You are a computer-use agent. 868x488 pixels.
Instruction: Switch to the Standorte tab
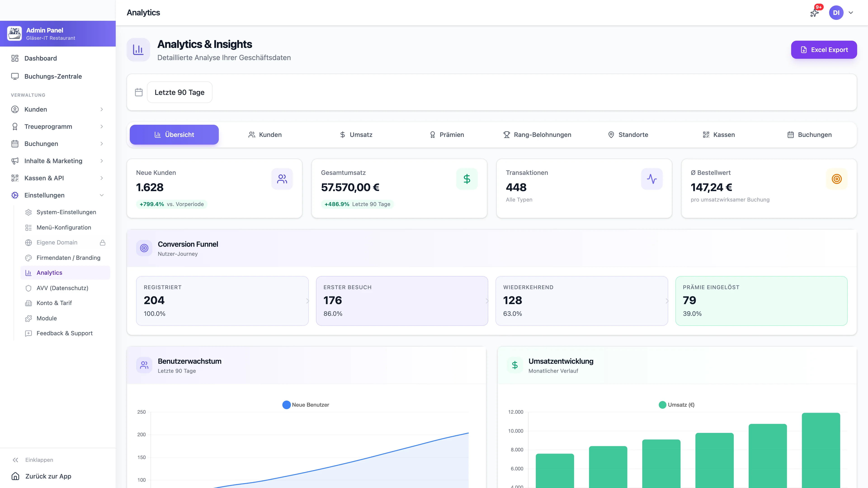click(x=628, y=135)
